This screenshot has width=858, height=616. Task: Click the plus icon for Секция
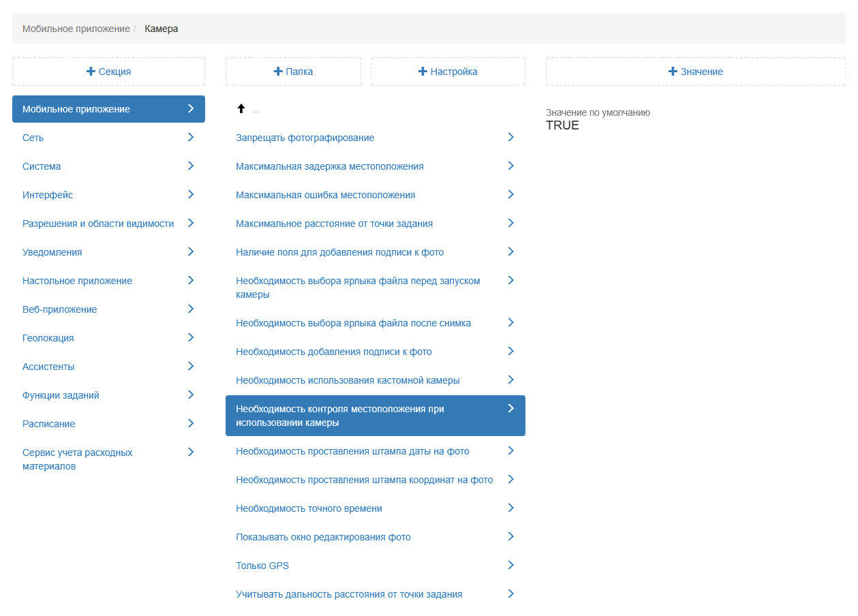coord(91,72)
